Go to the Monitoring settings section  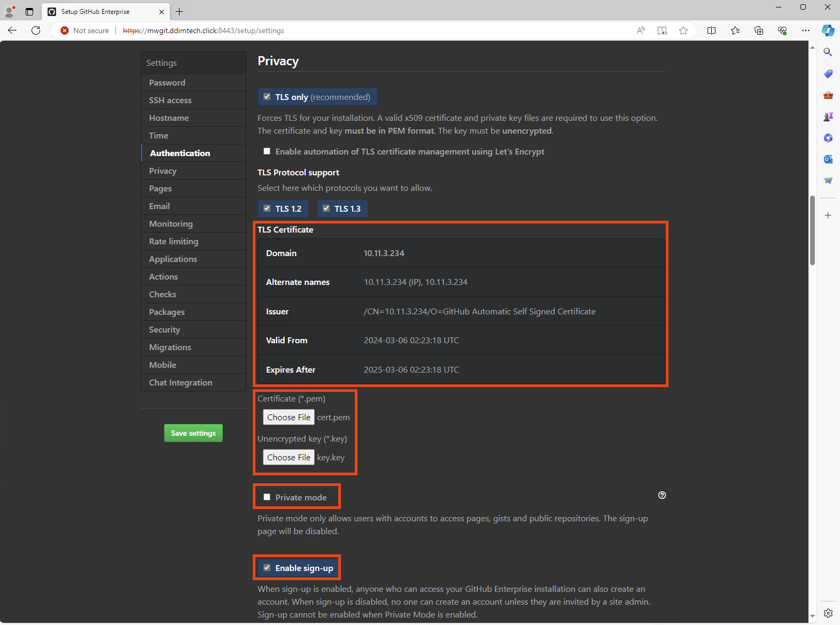tap(193, 223)
